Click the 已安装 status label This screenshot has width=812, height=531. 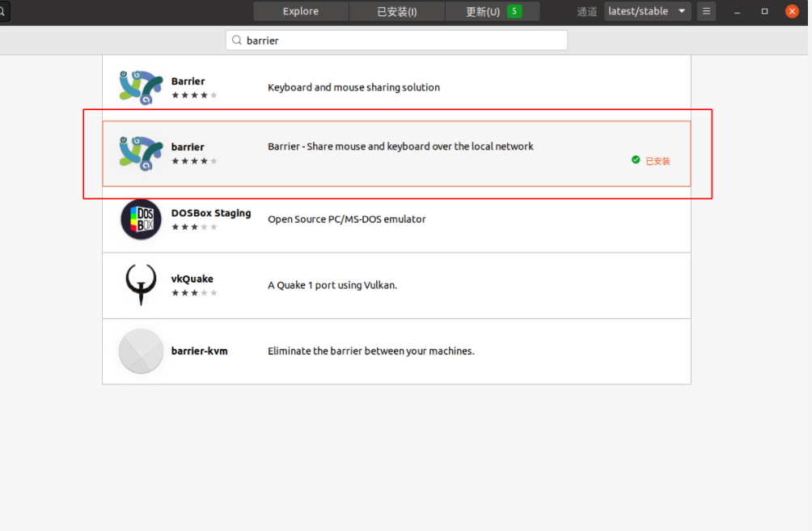click(658, 161)
